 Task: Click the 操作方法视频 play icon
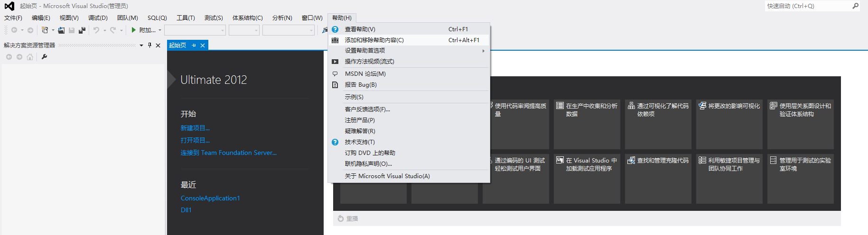(x=335, y=62)
